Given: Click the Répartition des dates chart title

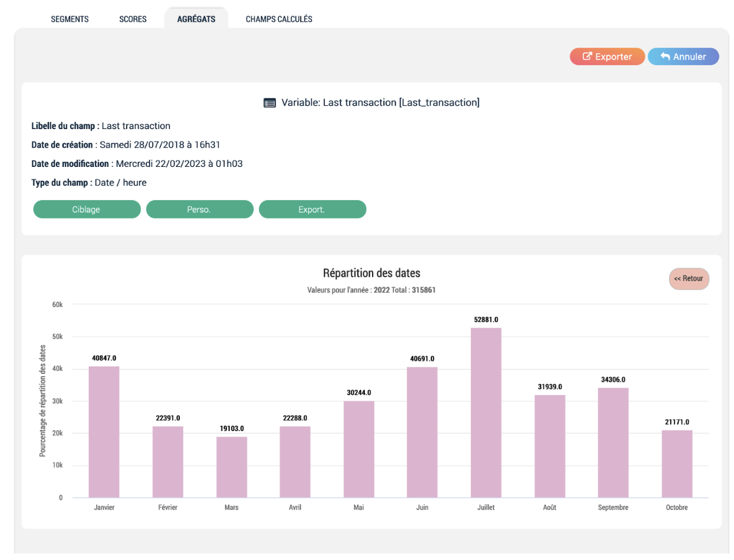Looking at the screenshot, I should tap(372, 273).
